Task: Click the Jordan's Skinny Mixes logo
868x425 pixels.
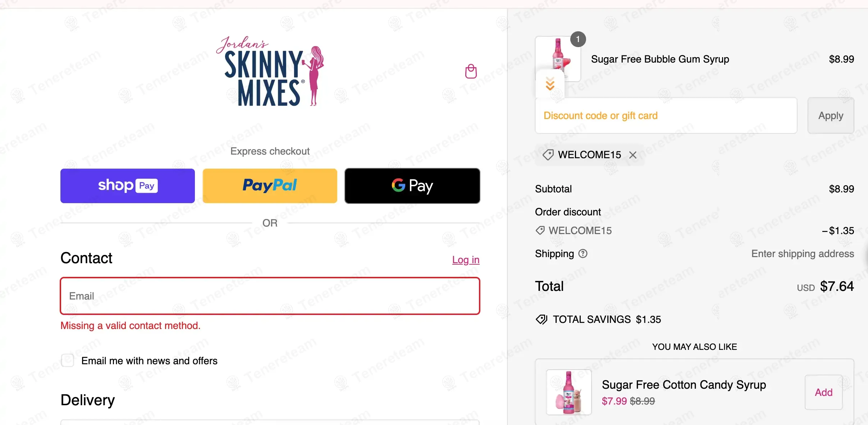Action: [x=270, y=71]
